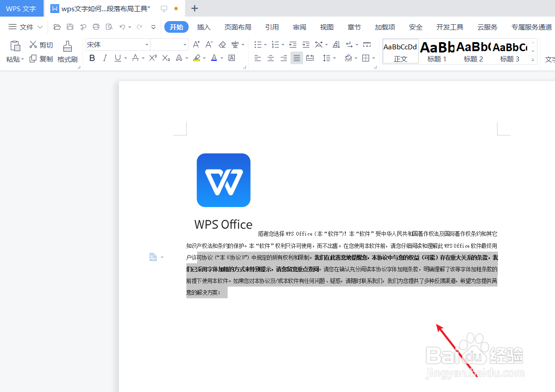Decrease font size with A- icon
The width and height of the screenshot is (555, 392).
[x=209, y=44]
